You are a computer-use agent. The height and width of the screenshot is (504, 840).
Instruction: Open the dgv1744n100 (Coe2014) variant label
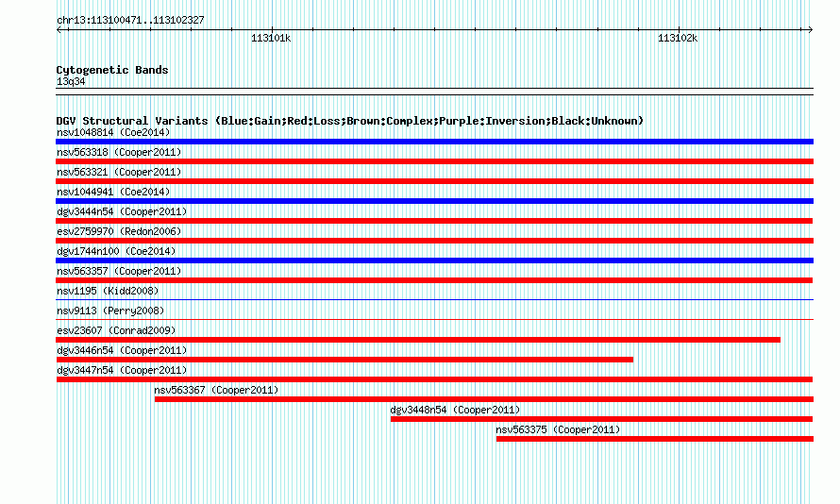point(116,251)
